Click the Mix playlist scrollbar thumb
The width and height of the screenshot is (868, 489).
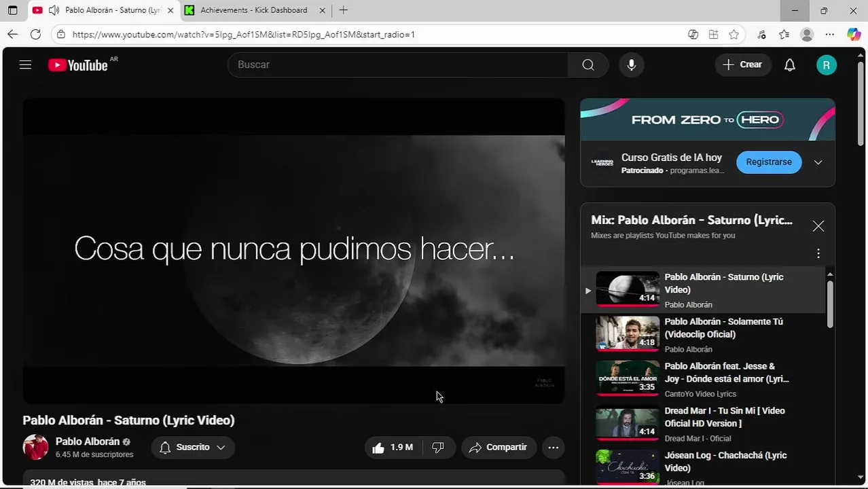[x=829, y=303]
